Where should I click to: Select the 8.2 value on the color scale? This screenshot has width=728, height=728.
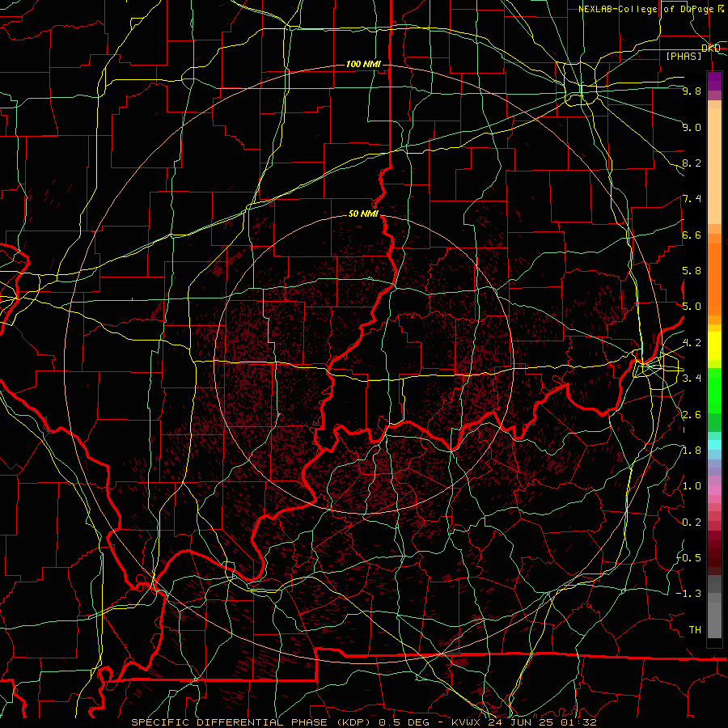(692, 163)
